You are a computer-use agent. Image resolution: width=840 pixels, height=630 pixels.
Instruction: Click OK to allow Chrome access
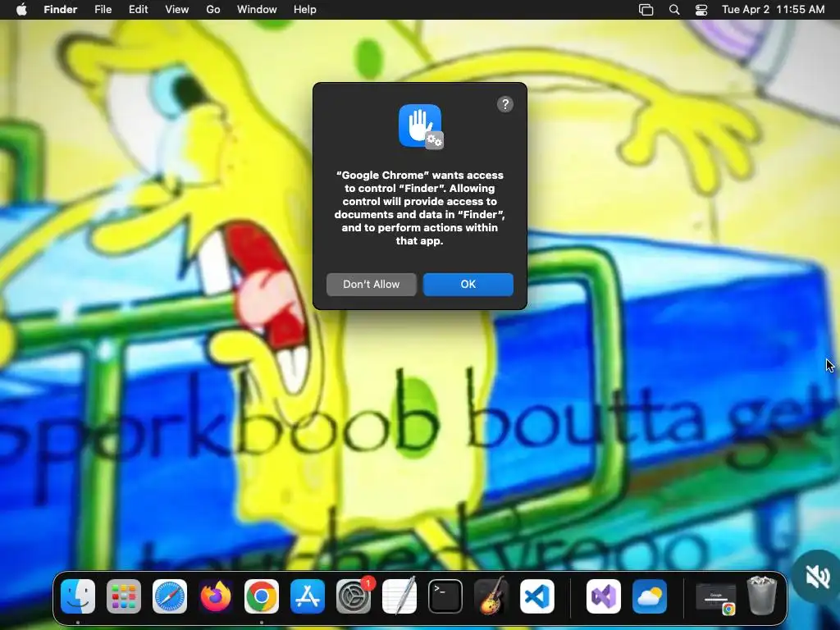[468, 285]
